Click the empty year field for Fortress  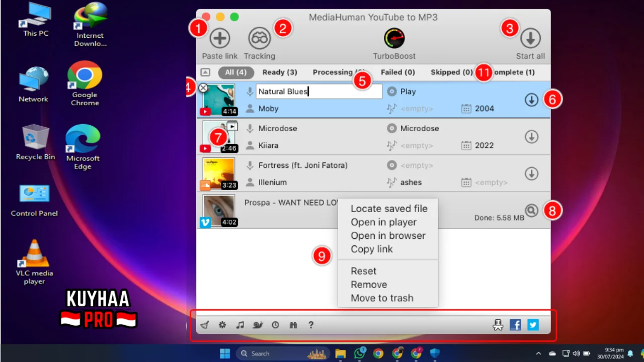[492, 183]
